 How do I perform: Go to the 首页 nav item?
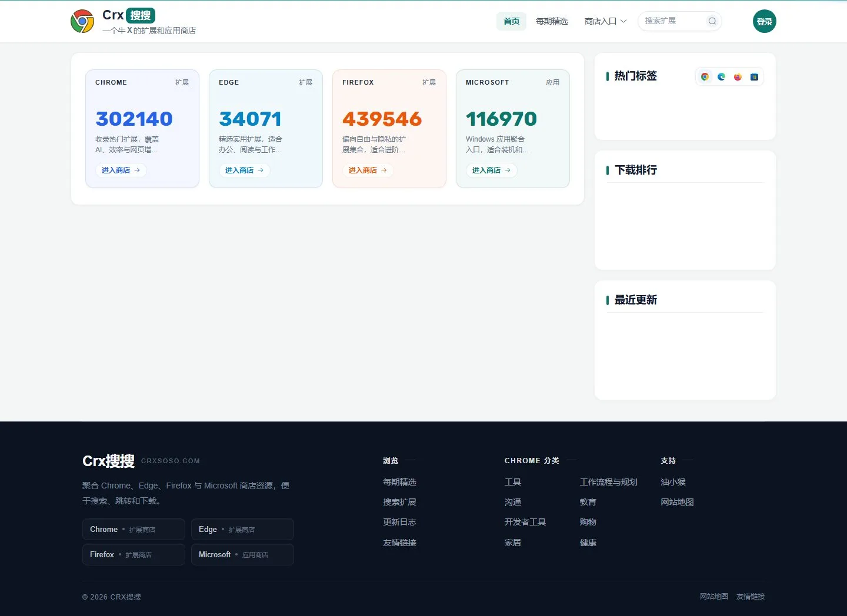[511, 21]
